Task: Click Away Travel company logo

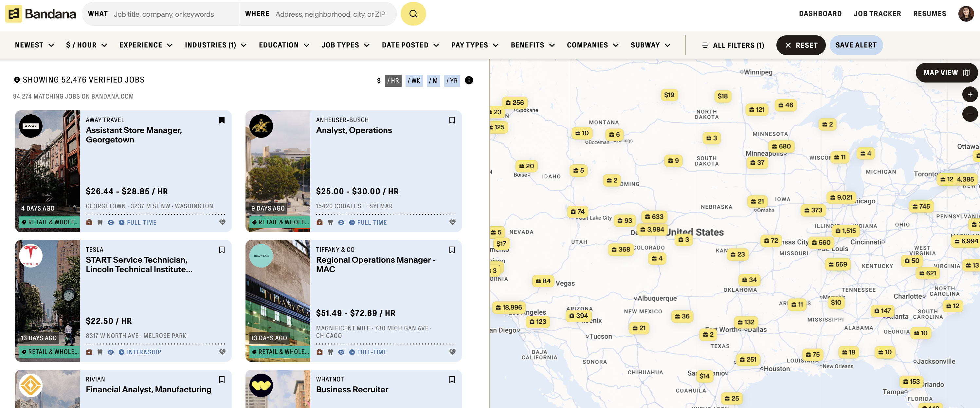Action: point(31,126)
